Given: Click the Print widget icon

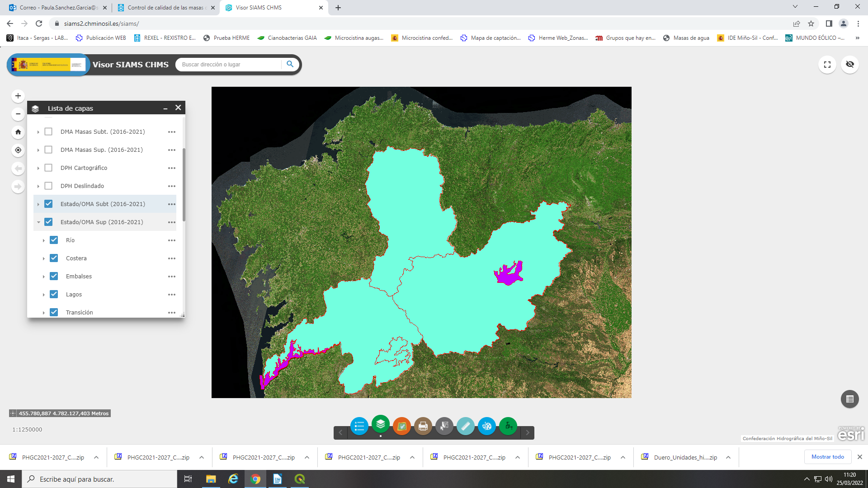Looking at the screenshot, I should click(x=423, y=426).
